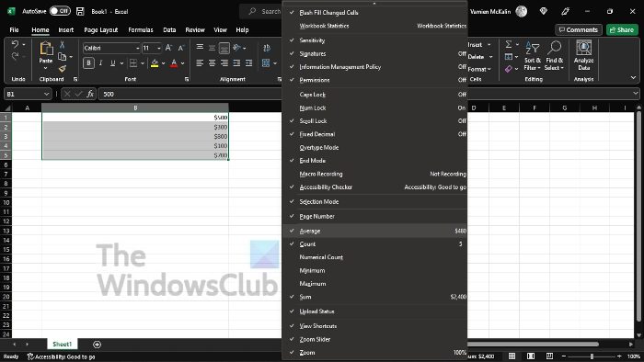Click the Fill Color bucket swatch
The width and height of the screenshot is (644, 362).
(x=155, y=63)
